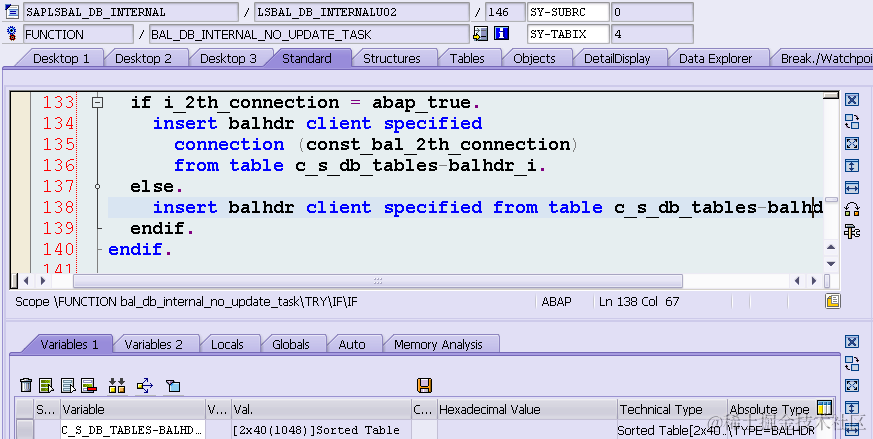The height and width of the screenshot is (439, 873).
Task: Click the filter box icon in variables toolbar
Action: click(x=173, y=385)
